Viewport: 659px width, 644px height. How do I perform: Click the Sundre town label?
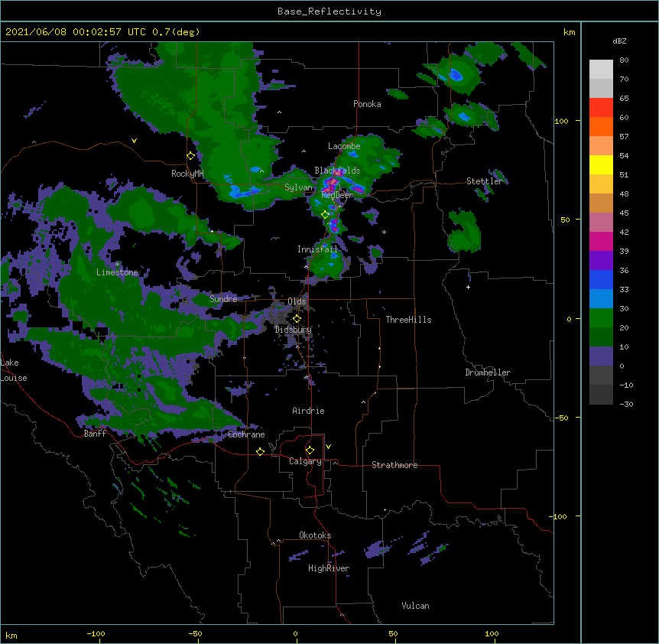click(223, 299)
